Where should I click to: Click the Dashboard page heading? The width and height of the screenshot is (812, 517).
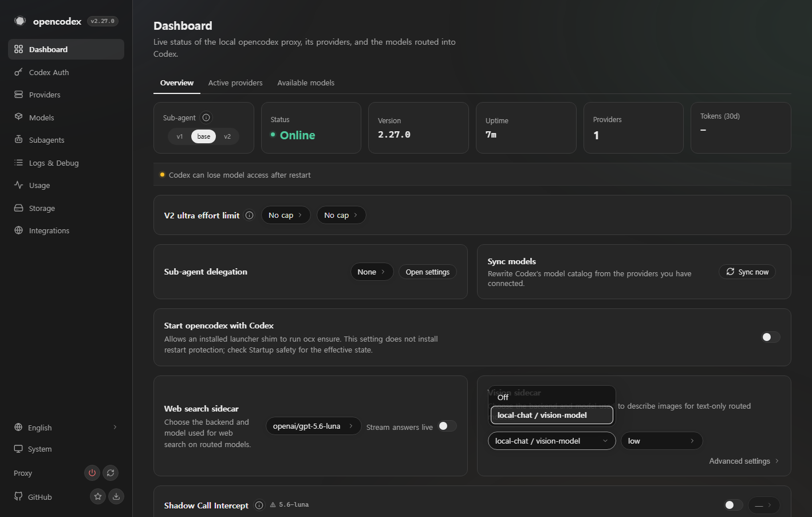pos(183,26)
